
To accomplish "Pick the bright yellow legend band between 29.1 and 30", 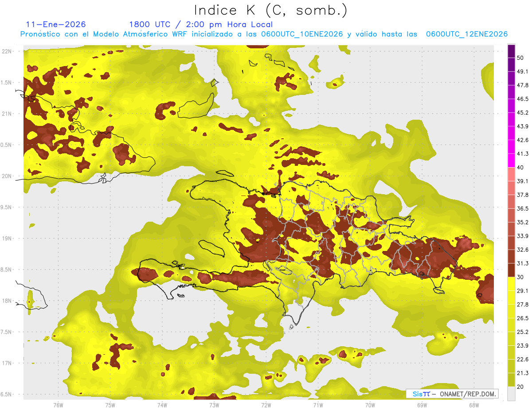I will tap(512, 284).
